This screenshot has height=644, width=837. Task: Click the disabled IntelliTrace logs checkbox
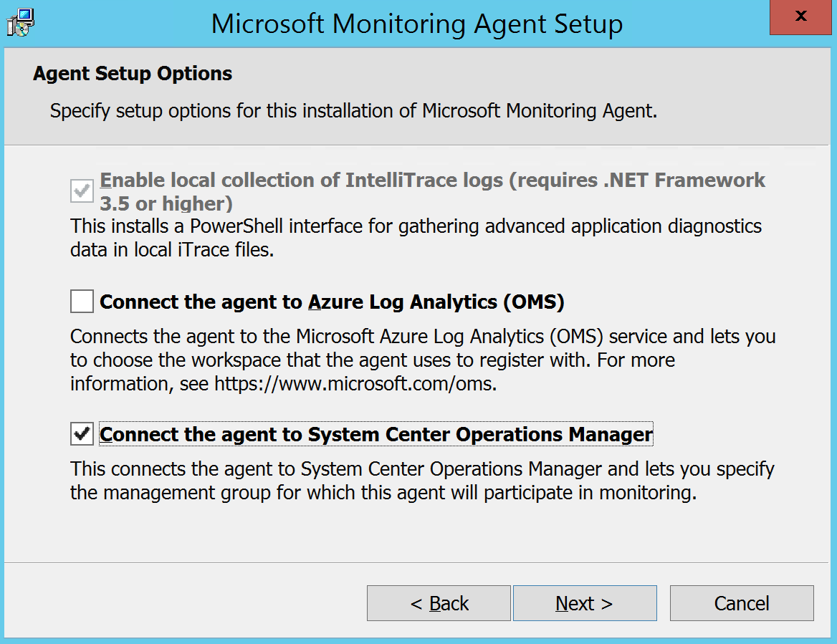point(81,189)
